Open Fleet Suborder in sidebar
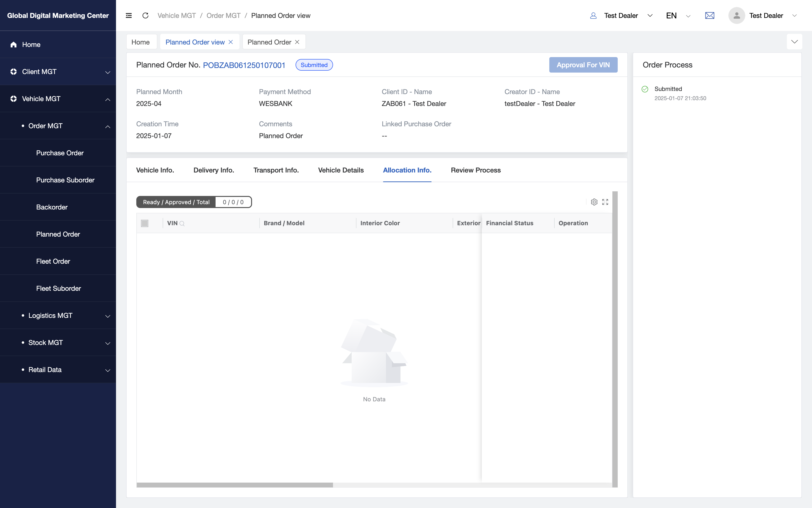The height and width of the screenshot is (508, 812). (x=58, y=289)
